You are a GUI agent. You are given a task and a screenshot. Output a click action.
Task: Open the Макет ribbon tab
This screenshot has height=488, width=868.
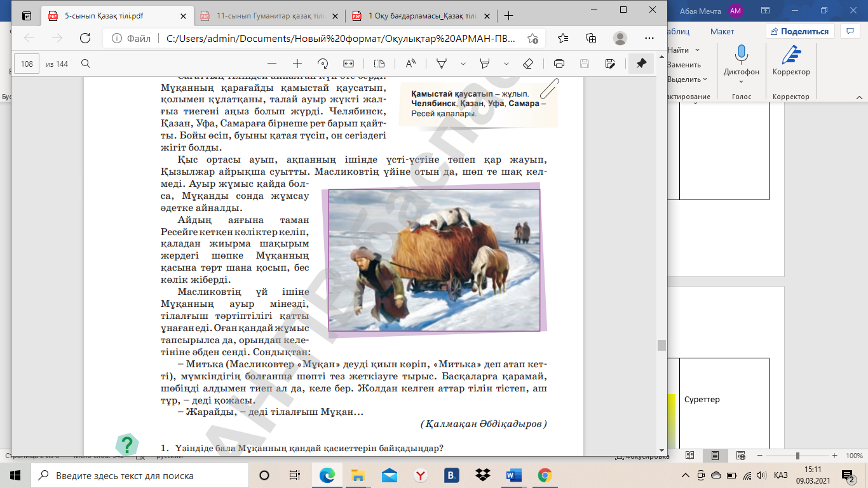click(722, 31)
